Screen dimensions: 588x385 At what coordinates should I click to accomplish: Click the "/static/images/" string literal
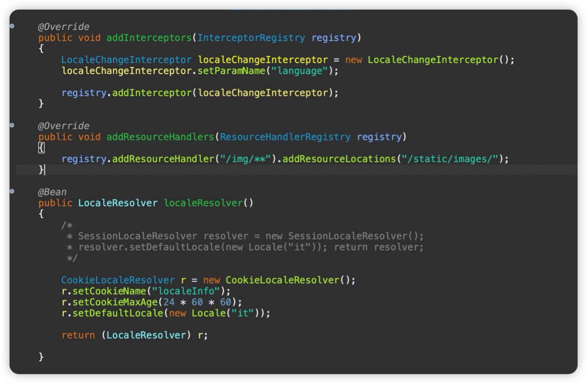pos(450,159)
